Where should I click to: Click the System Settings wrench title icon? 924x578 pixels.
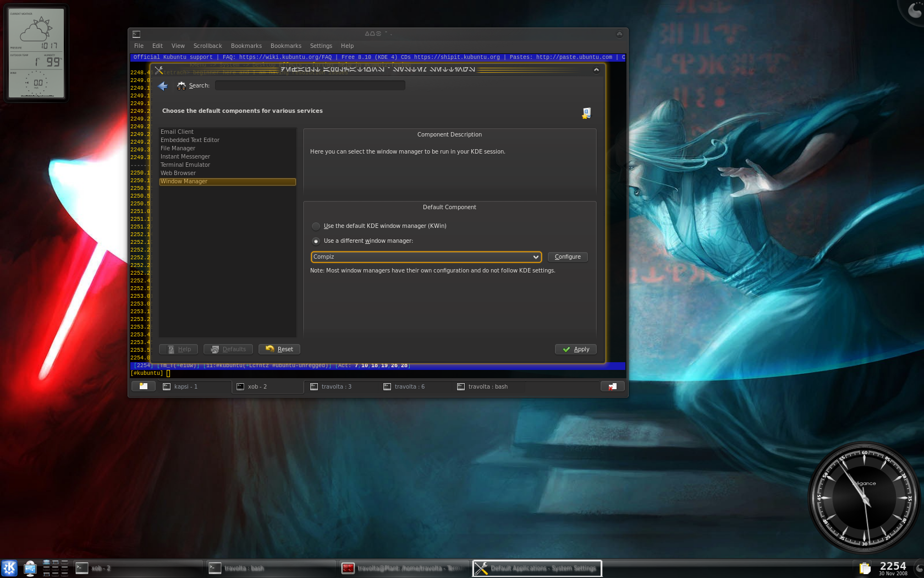159,70
